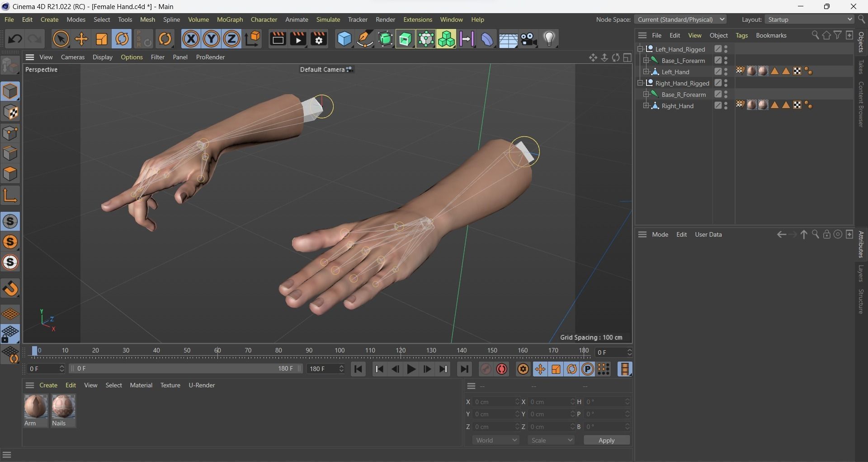
Task: Switch to Model mode
Action: 10,91
